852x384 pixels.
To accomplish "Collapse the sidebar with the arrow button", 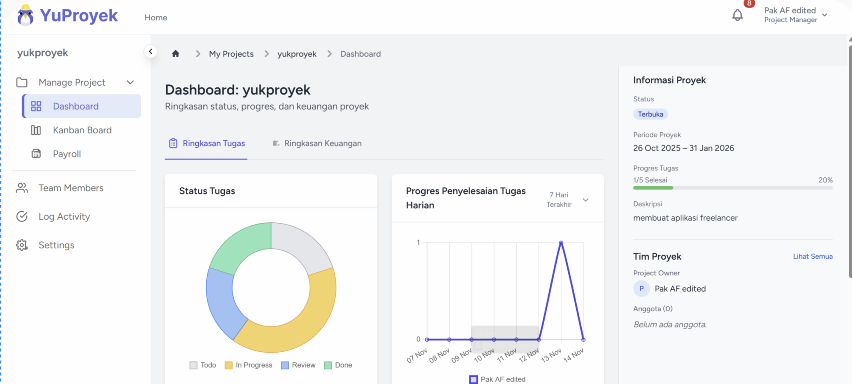I will coord(151,52).
